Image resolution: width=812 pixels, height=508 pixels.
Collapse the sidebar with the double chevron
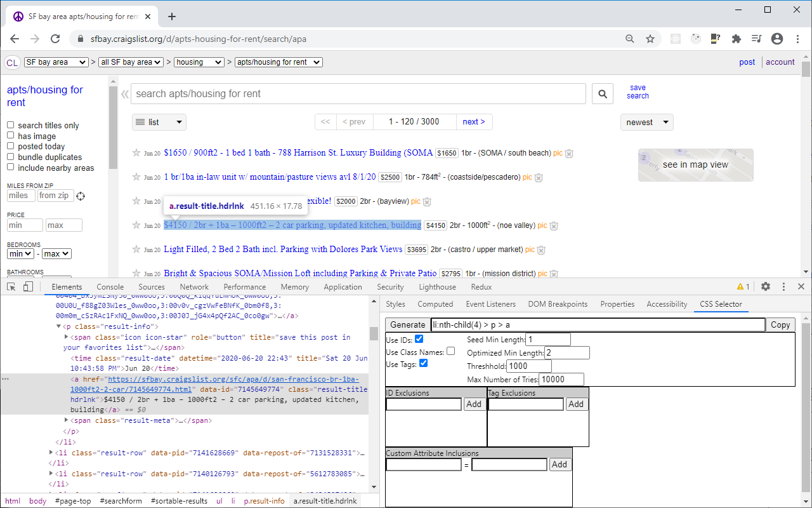click(125, 94)
